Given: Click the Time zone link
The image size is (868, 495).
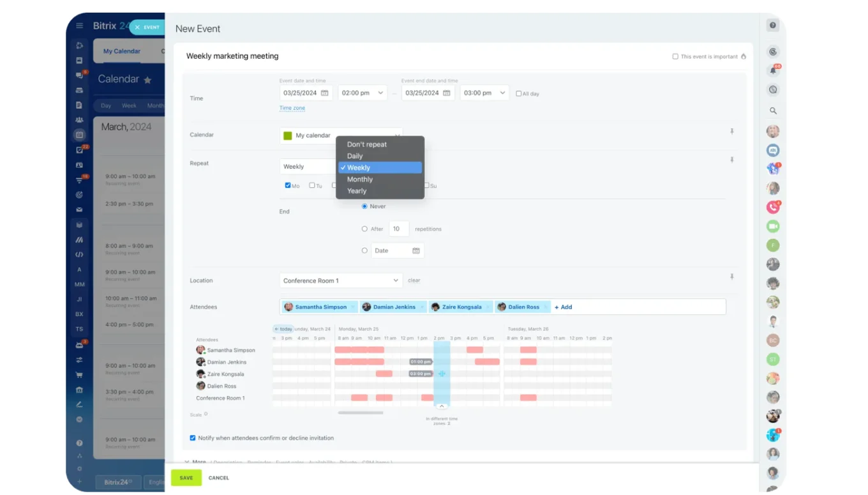Looking at the screenshot, I should coord(292,108).
